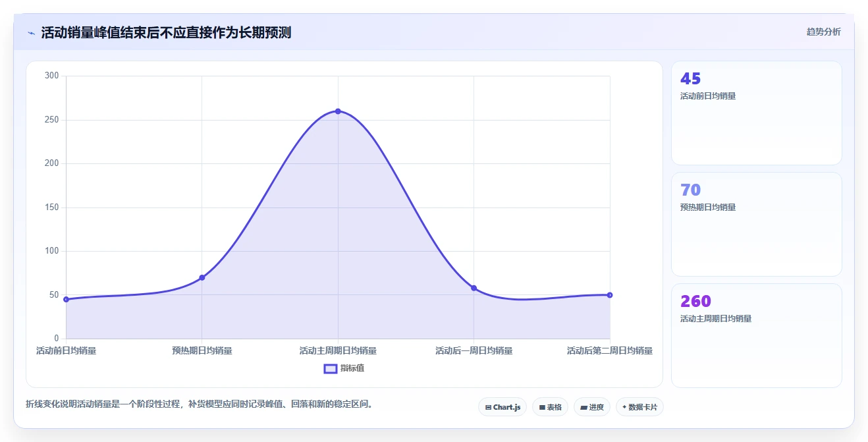Click x-axis label 活动前日均销量

coord(66,351)
